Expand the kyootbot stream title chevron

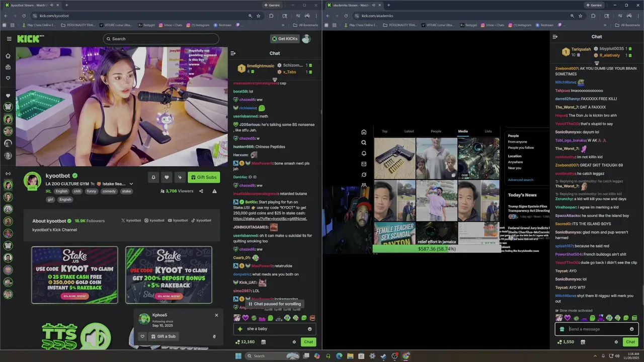coord(131,184)
